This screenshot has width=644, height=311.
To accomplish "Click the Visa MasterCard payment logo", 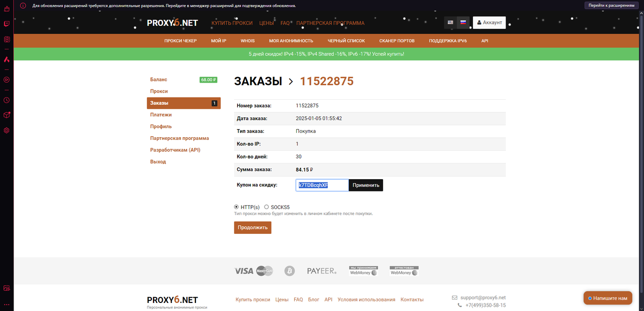I will click(254, 271).
